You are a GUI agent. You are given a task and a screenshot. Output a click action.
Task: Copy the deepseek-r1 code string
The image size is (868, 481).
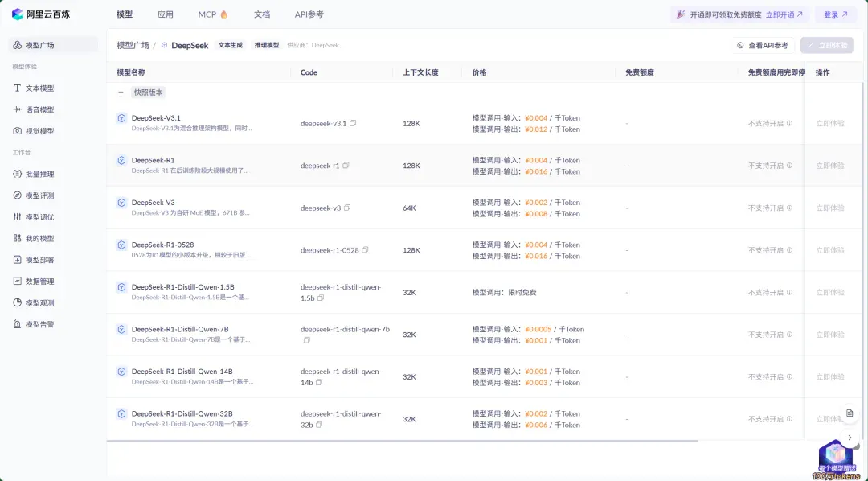pos(346,165)
